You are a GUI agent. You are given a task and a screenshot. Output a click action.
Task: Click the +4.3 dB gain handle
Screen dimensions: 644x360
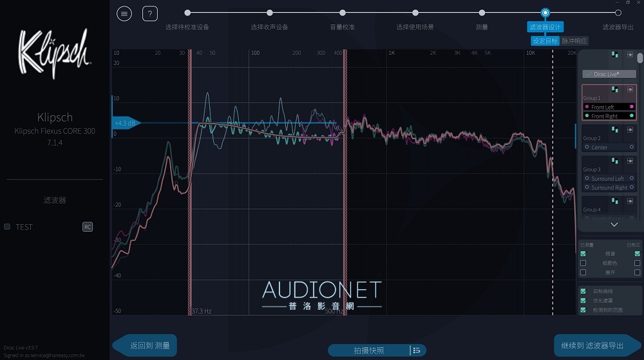click(126, 123)
